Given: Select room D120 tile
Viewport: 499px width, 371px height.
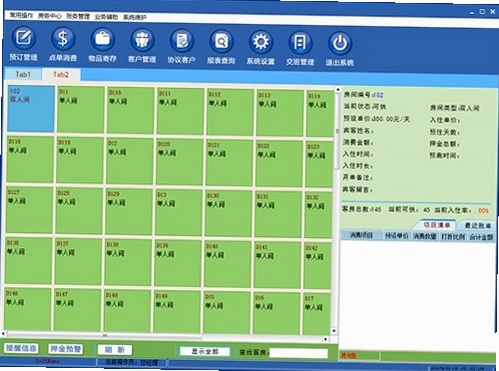Looking at the screenshot, I should 179,162.
